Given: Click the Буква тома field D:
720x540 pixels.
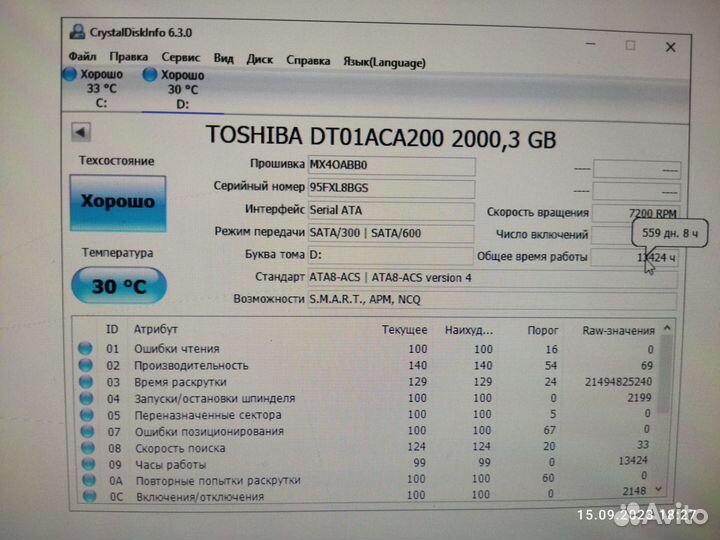Looking at the screenshot, I should 390,255.
